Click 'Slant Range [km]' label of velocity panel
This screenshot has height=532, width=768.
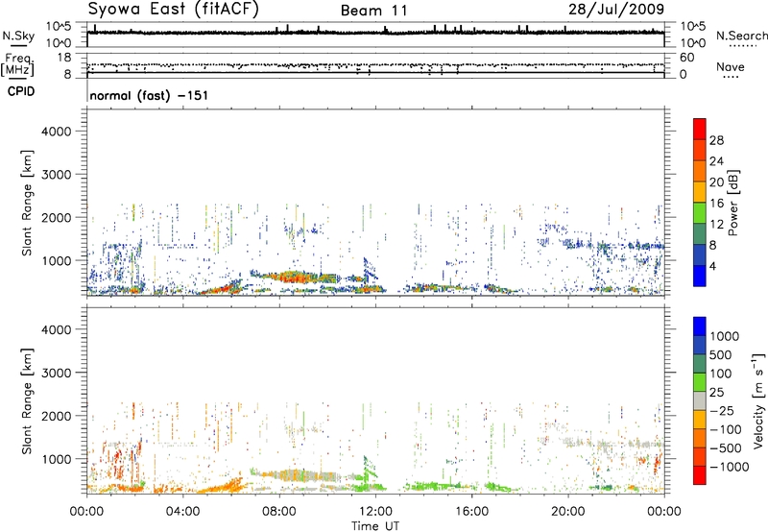tap(27, 401)
